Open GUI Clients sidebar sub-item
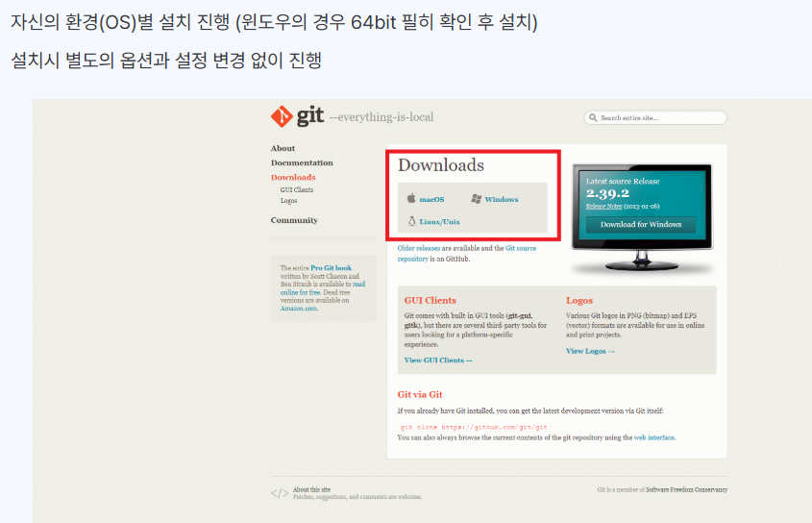The height and width of the screenshot is (523, 812). click(x=296, y=189)
